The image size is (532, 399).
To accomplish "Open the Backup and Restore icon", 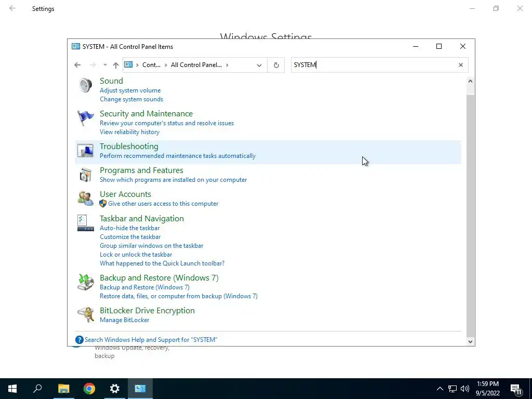I will tap(86, 282).
